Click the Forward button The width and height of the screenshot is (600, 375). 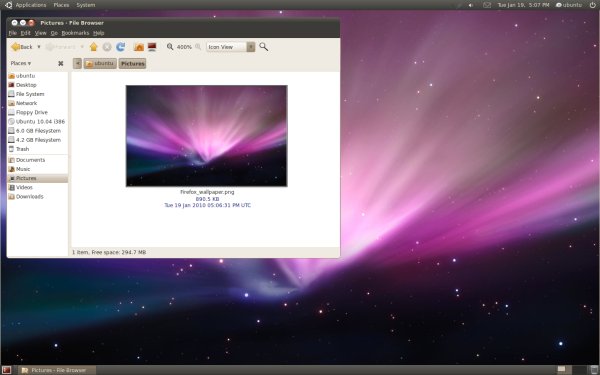61,47
